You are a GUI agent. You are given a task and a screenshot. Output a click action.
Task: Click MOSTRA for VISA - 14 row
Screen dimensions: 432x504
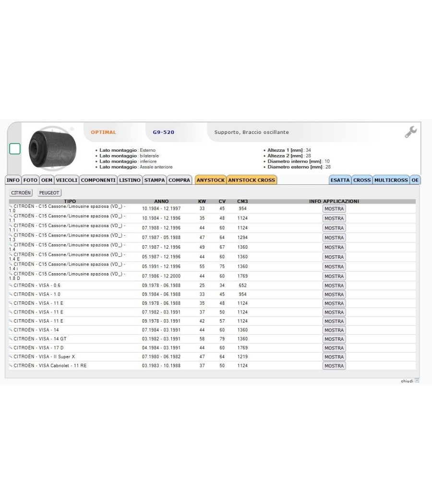click(334, 330)
